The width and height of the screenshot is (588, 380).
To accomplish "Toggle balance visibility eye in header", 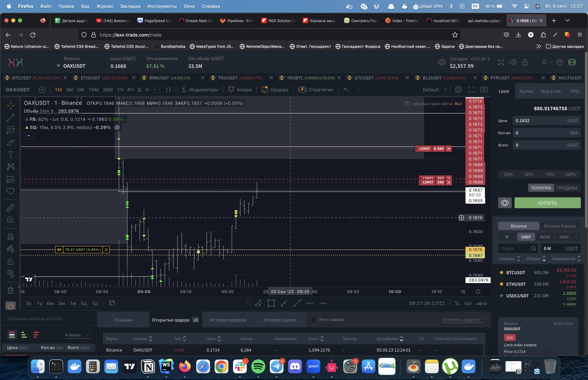I will 442,62.
